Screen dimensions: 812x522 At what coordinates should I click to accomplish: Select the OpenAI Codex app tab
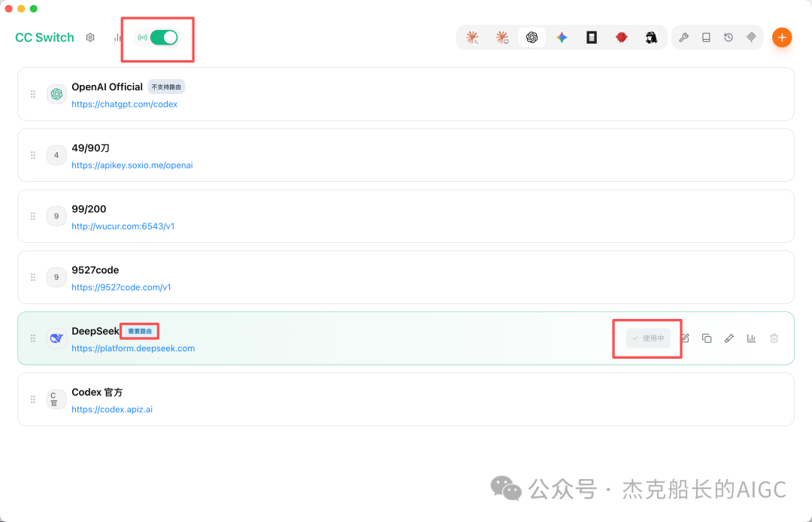[x=532, y=38]
